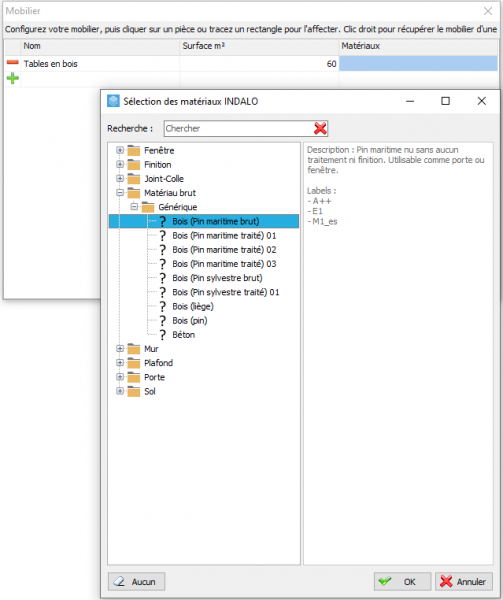Click the Annuler button
503x600 pixels.
(x=464, y=582)
